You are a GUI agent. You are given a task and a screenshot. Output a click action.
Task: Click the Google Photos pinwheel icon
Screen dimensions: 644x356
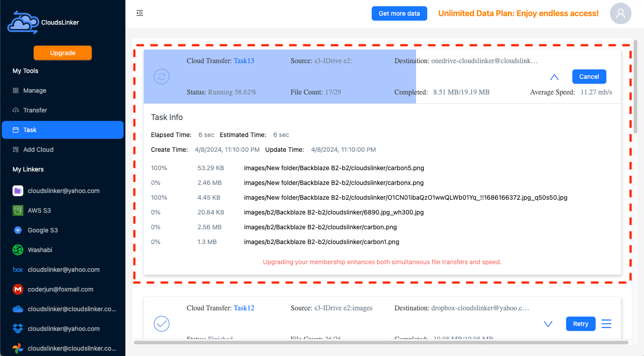(x=18, y=348)
